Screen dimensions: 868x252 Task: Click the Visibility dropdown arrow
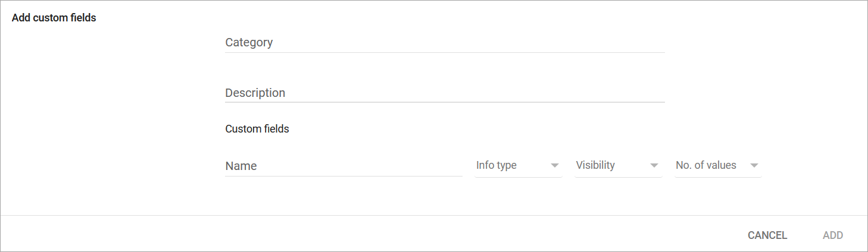coord(654,165)
